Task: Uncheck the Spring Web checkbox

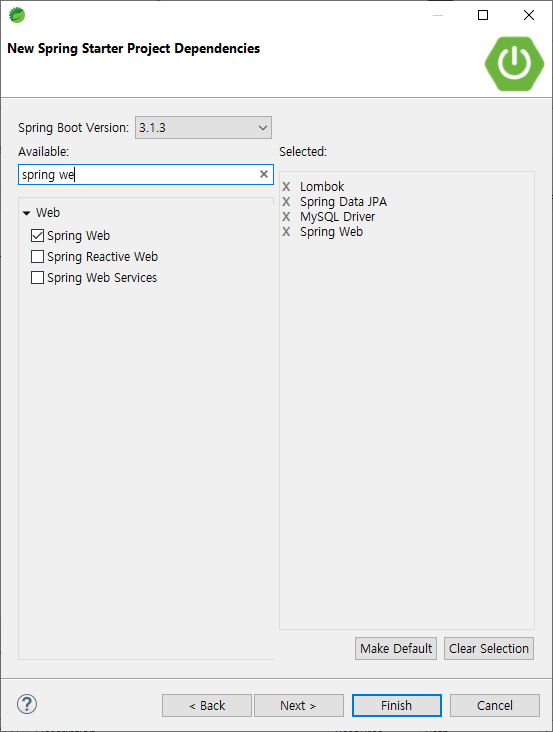Action: [37, 235]
